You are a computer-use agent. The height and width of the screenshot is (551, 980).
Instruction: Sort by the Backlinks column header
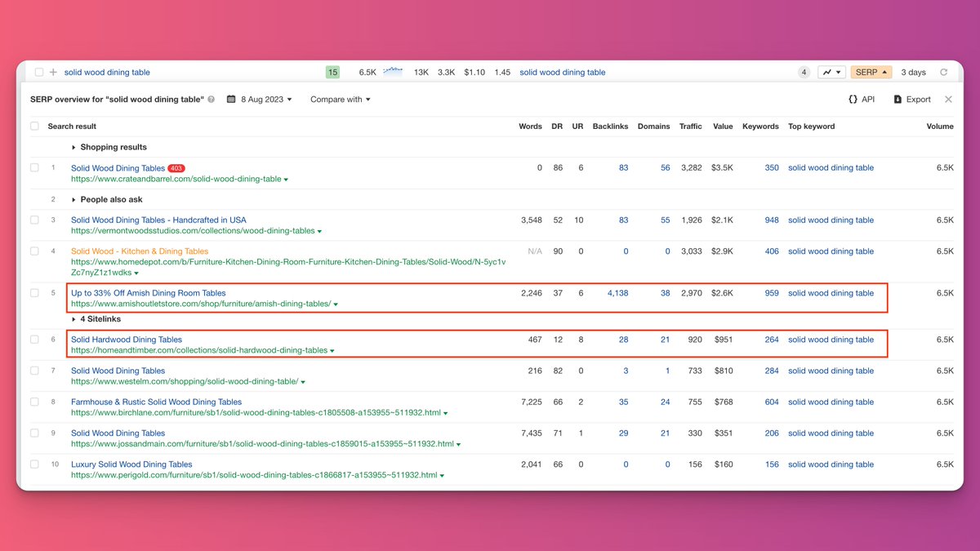(x=610, y=127)
